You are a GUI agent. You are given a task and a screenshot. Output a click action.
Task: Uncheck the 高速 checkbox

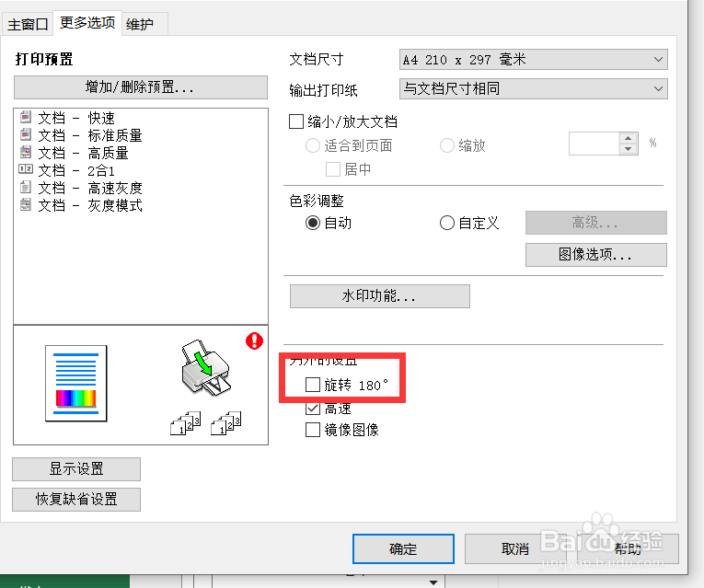tap(313, 408)
